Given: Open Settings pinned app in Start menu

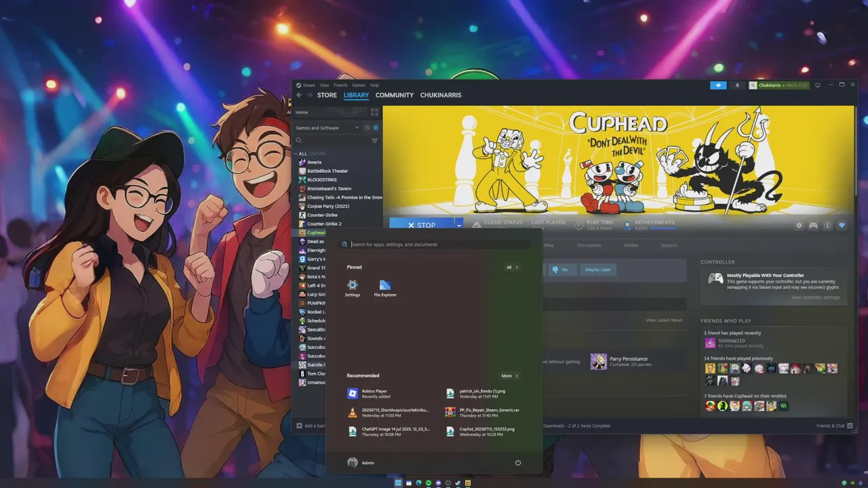Looking at the screenshot, I should (x=352, y=288).
